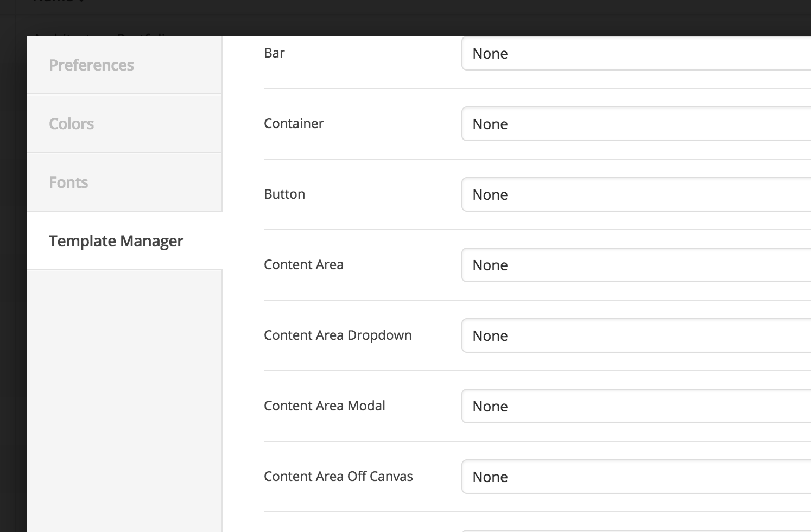Click the 'Container' field label

[293, 124]
